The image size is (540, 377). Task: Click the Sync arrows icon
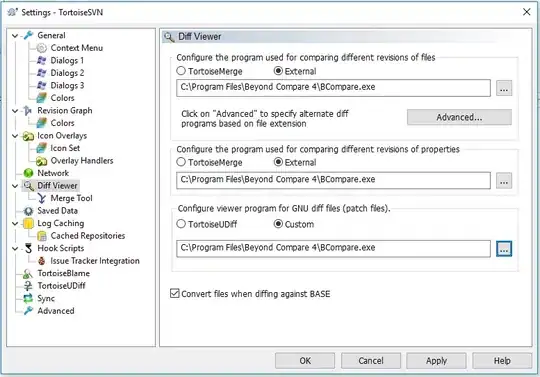(x=28, y=299)
